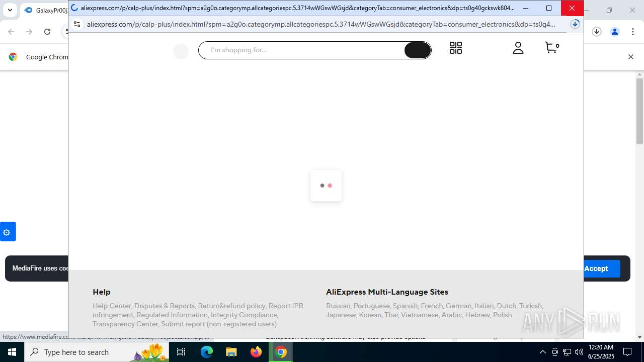Launch Firefox from taskbar
The height and width of the screenshot is (362, 644).
click(x=256, y=352)
